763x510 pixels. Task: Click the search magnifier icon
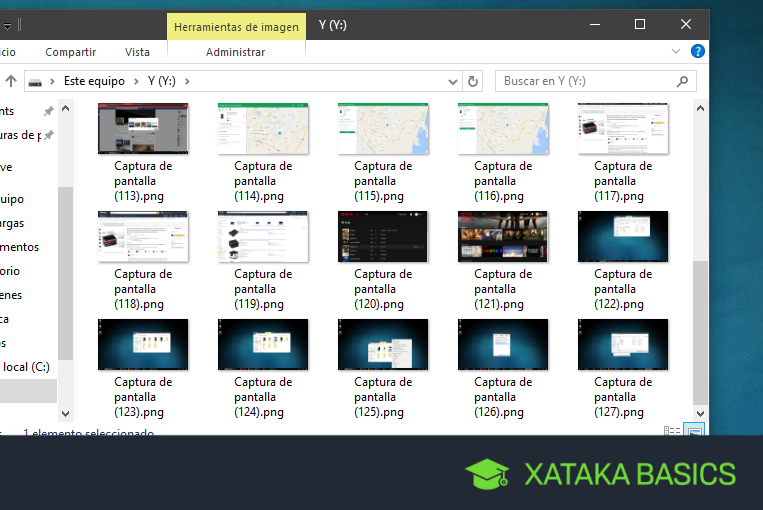click(x=682, y=81)
